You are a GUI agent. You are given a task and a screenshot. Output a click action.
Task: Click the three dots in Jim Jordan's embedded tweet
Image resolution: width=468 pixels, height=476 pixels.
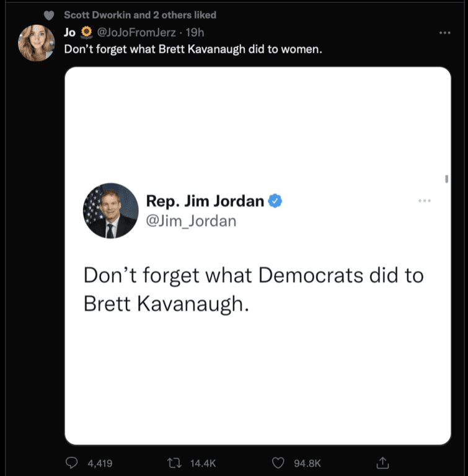424,201
